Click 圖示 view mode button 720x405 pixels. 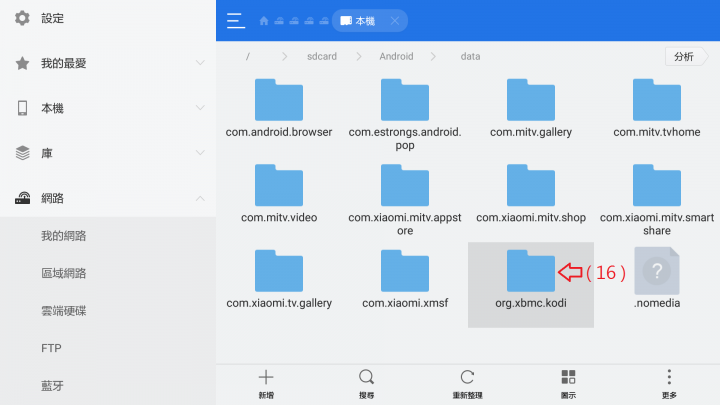568,384
